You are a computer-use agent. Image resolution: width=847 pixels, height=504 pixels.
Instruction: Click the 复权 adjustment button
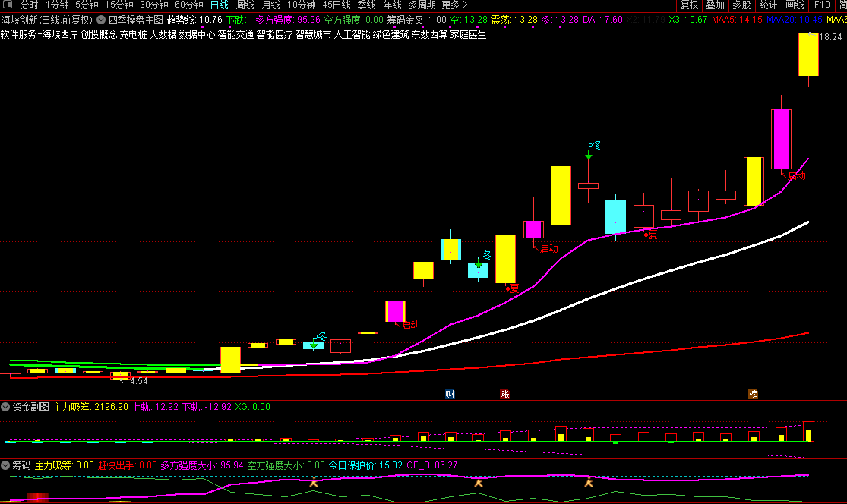(x=689, y=5)
